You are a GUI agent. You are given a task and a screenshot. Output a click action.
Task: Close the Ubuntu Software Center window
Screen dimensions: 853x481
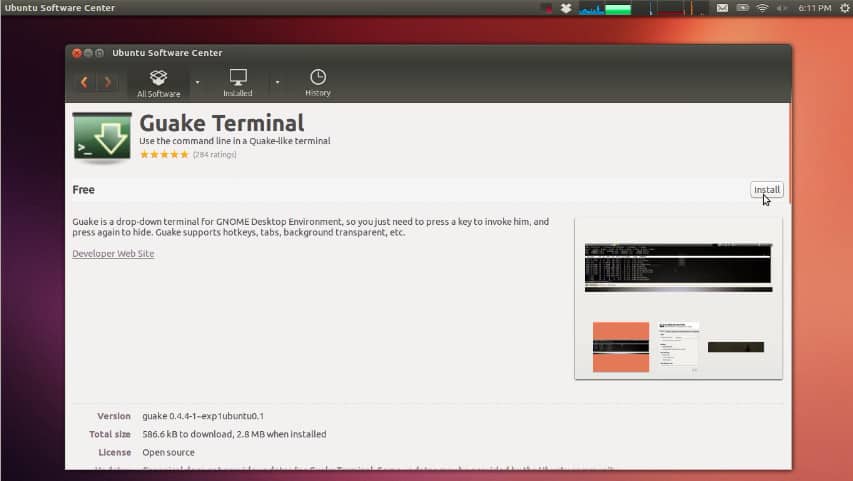coord(77,53)
